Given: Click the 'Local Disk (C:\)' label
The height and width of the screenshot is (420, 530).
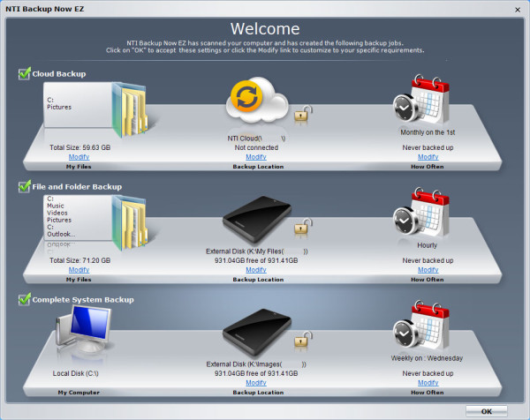Looking at the screenshot, I should pyautogui.click(x=76, y=373).
